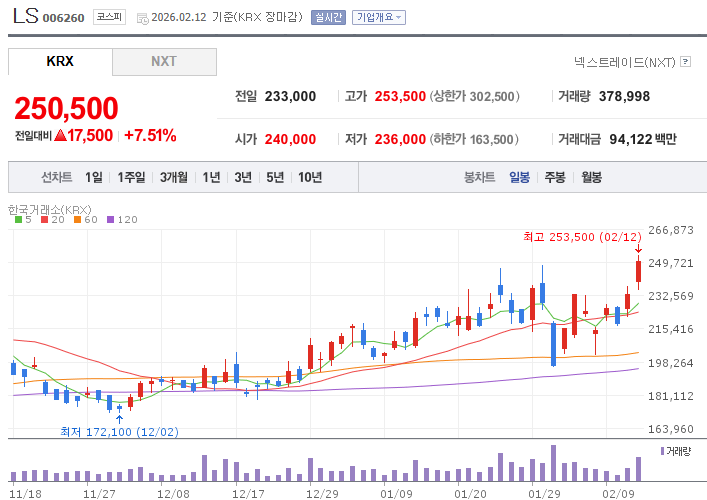Image resolution: width=707 pixels, height=500 pixels.
Task: Open the 기업개요 dropdown
Action: [379, 17]
